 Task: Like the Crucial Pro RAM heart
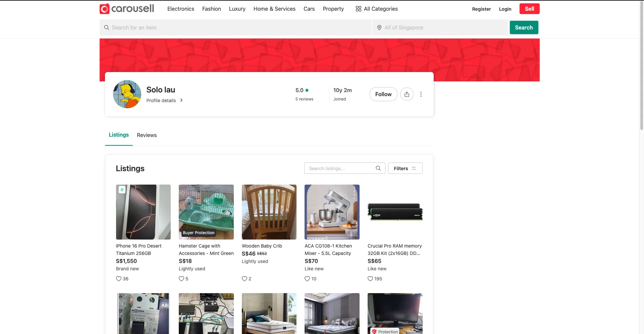370,279
